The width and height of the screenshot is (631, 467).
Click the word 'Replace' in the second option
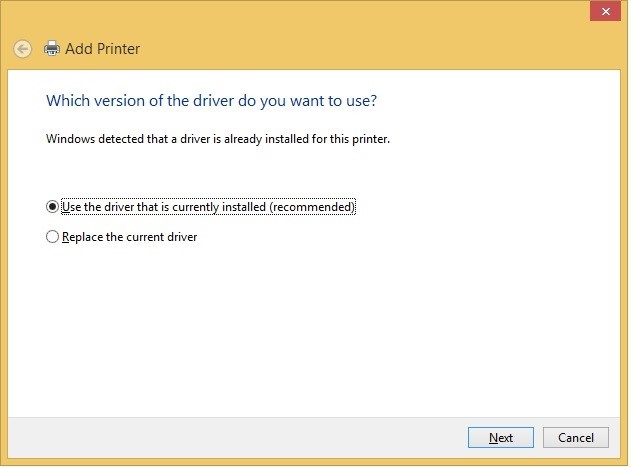tap(82, 237)
